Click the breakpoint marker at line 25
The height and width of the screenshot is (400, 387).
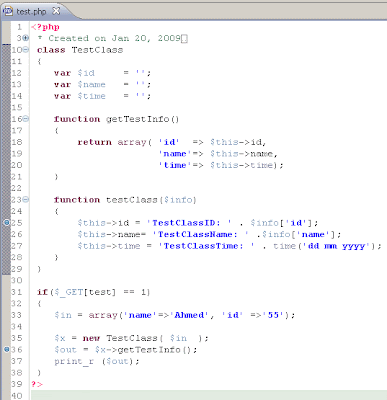tap(6, 223)
